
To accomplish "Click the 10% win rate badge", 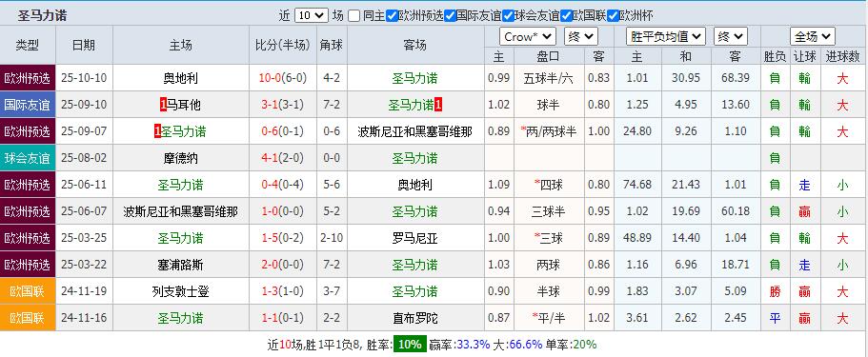I will point(410,345).
